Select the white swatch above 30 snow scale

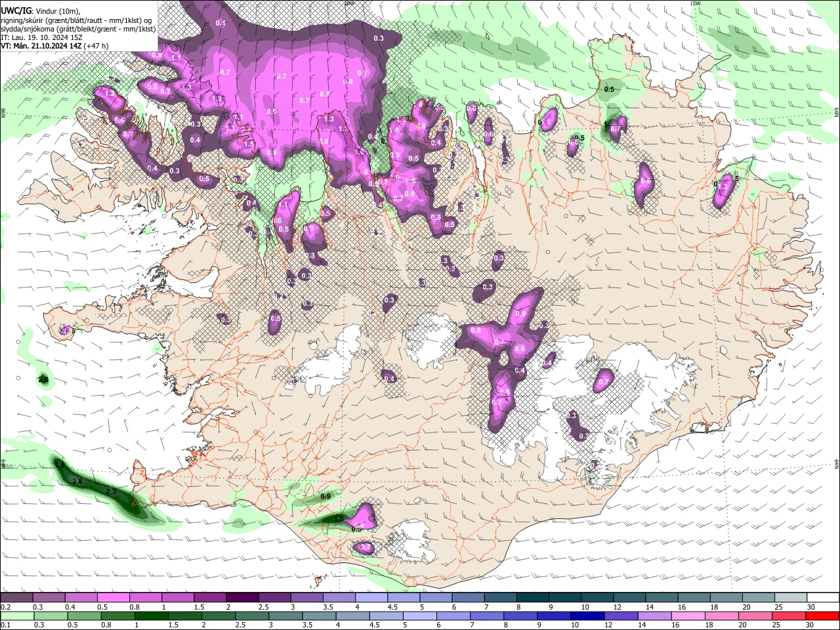824,598
